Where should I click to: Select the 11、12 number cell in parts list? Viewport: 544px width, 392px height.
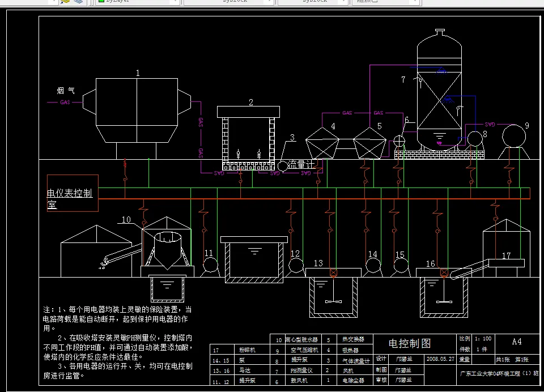point(220,382)
